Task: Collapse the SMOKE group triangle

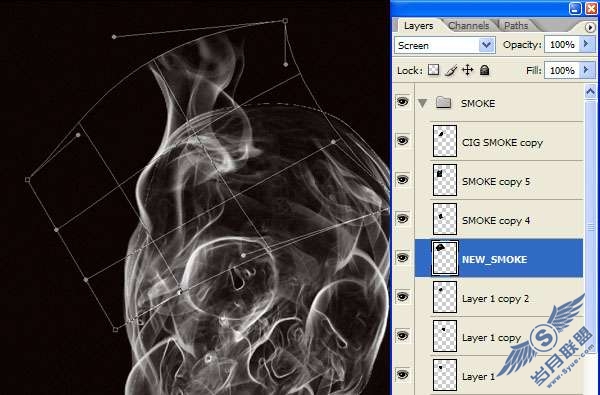Action: (422, 103)
